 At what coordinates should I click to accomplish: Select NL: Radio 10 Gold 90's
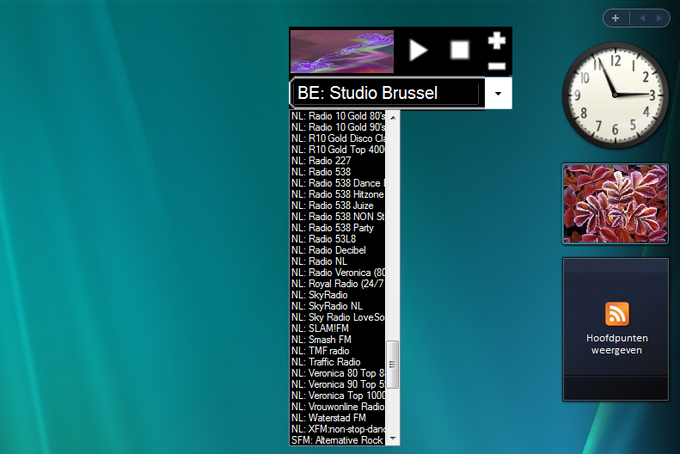(337, 127)
